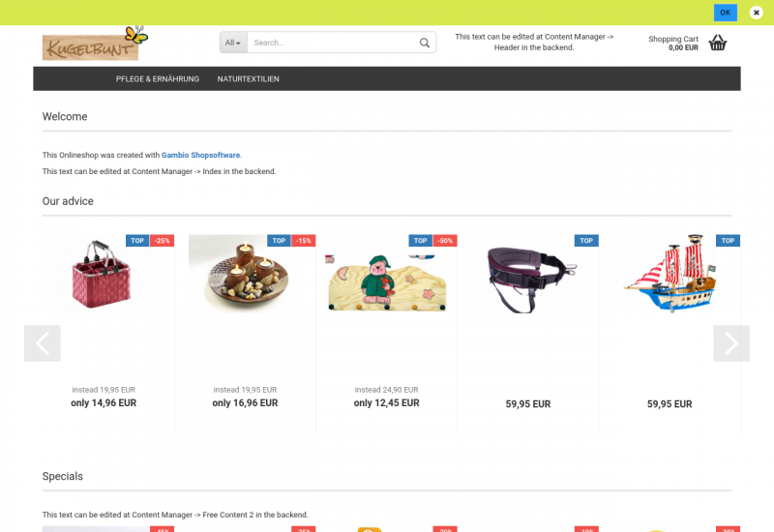Click the Kugelbunt logo
The width and height of the screenshot is (774, 532).
95,44
